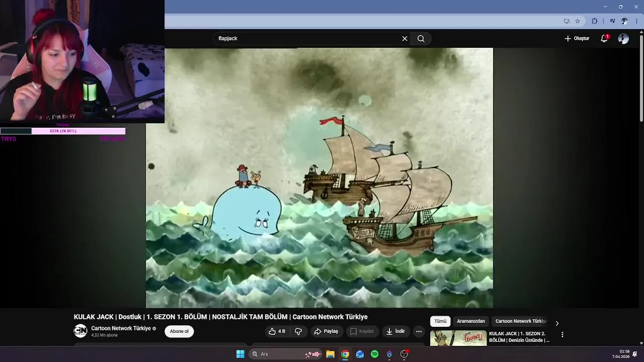This screenshot has height=362, width=644.
Task: Click the YouTube search magnifier button
Action: [421, 39]
